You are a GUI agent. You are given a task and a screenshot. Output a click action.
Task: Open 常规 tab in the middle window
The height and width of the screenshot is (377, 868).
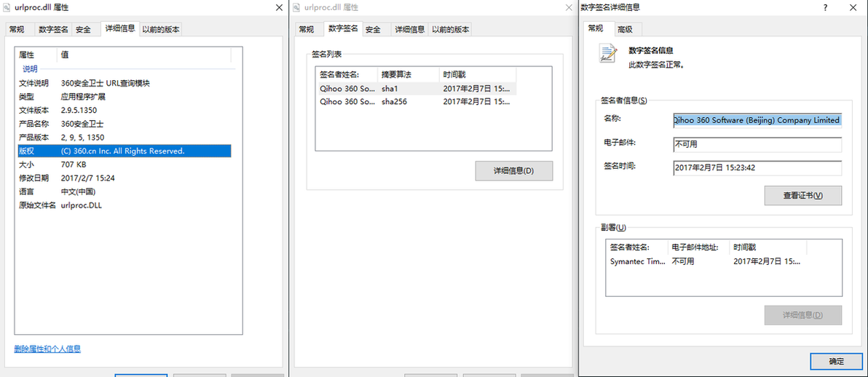tap(307, 30)
